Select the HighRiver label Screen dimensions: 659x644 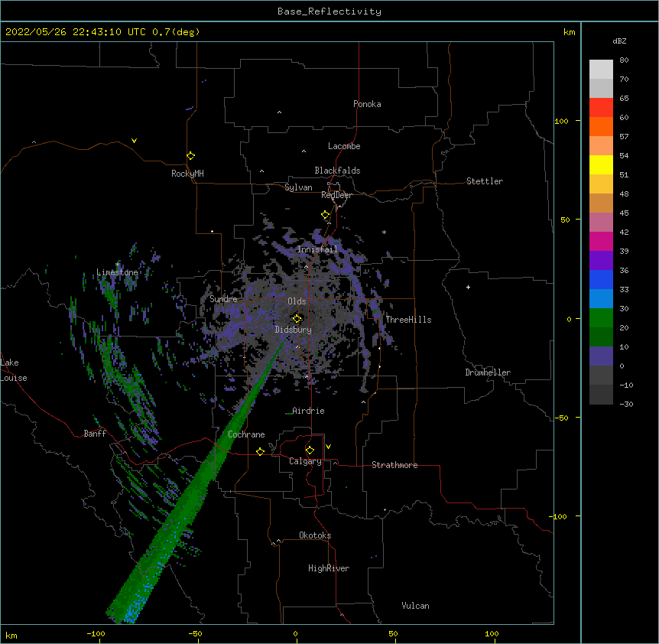click(x=329, y=568)
